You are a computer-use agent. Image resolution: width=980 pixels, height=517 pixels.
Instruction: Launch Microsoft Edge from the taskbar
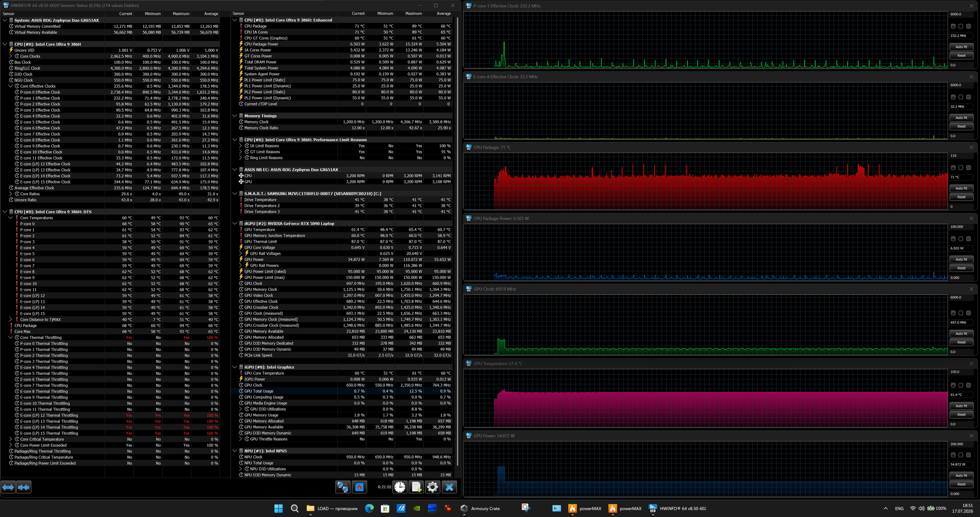point(369,508)
